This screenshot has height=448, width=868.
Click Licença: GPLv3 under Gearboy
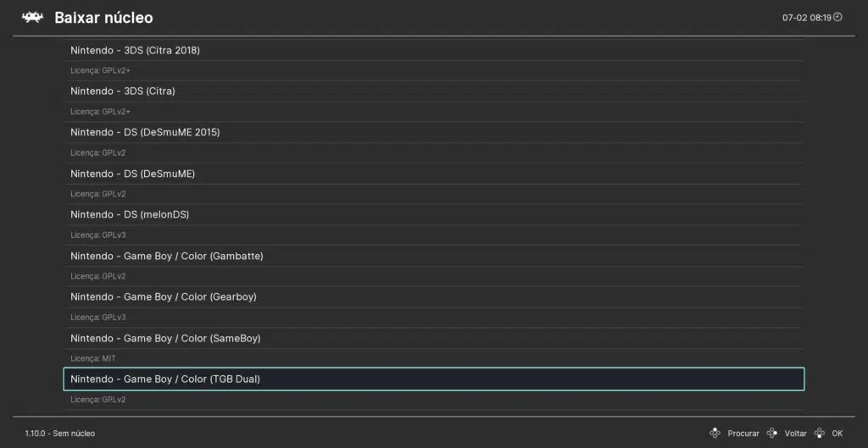(98, 318)
